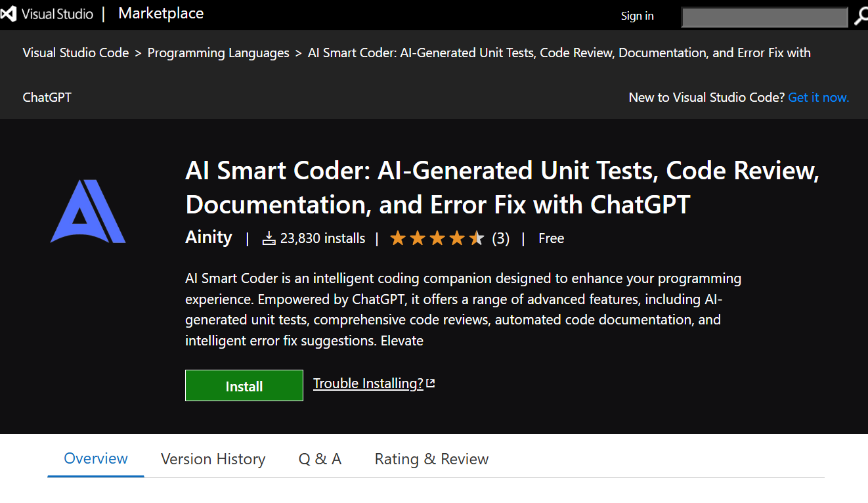Click Sign in at the top
The width and height of the screenshot is (868, 503).
coord(637,16)
